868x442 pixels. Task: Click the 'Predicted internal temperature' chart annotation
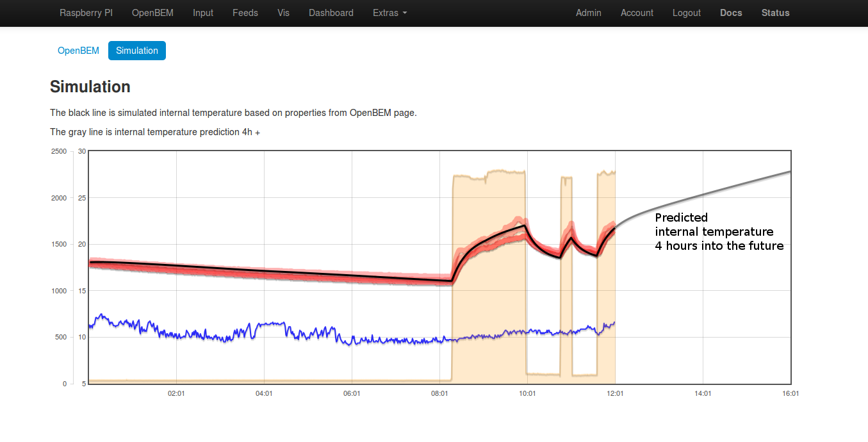(719, 231)
